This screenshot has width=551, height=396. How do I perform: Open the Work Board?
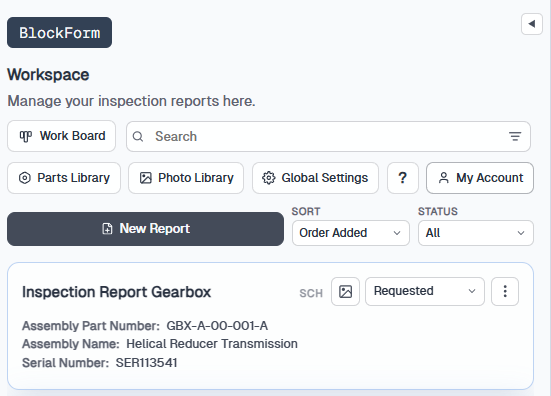click(61, 136)
